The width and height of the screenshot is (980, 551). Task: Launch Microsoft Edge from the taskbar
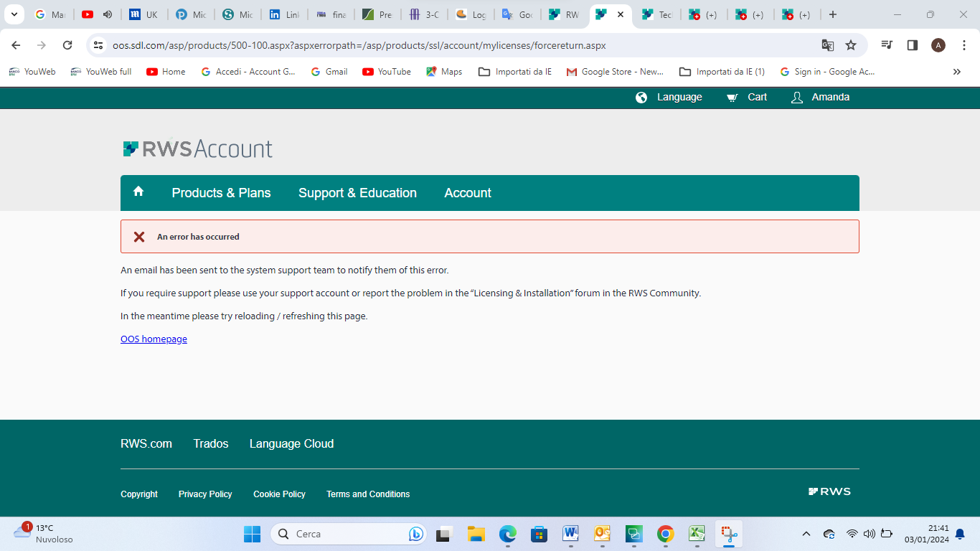508,534
